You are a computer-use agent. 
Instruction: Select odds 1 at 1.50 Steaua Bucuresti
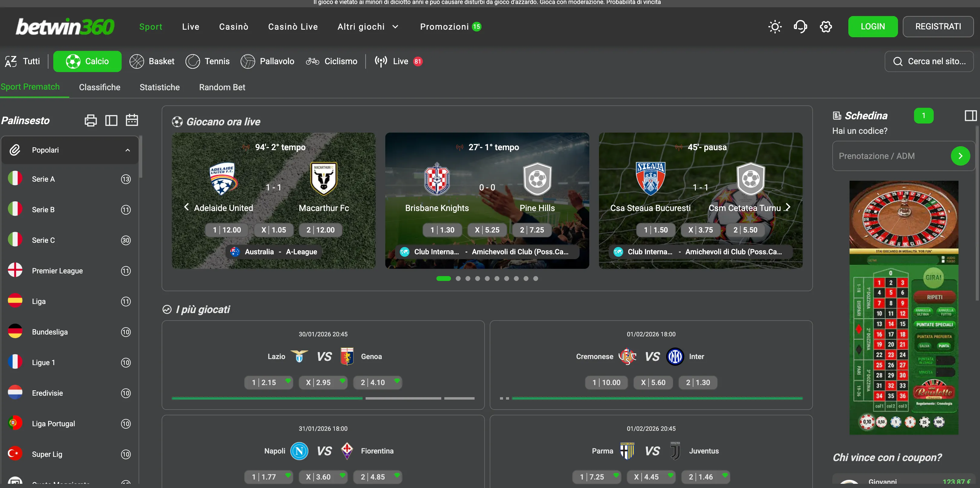[x=656, y=230]
